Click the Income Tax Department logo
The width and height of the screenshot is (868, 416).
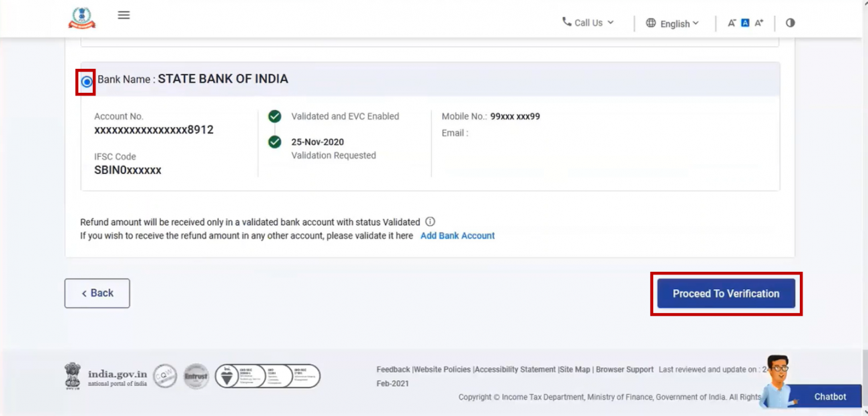(x=81, y=18)
